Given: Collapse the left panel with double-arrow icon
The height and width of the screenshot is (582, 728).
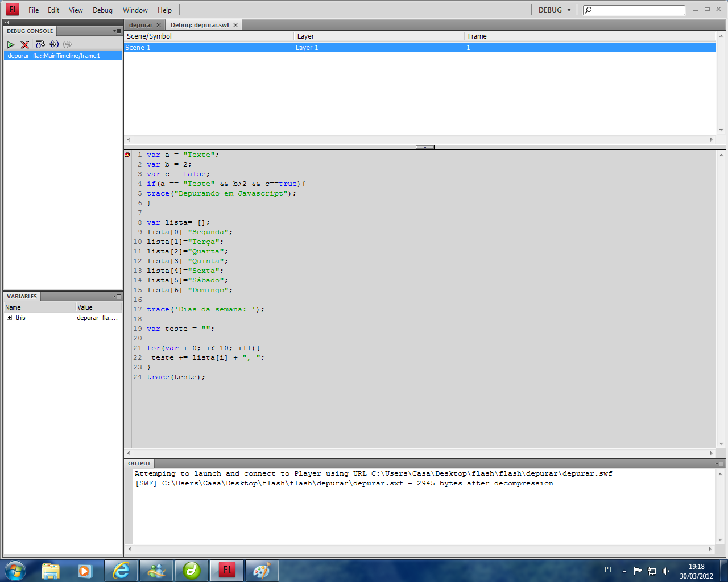Looking at the screenshot, I should (7, 22).
